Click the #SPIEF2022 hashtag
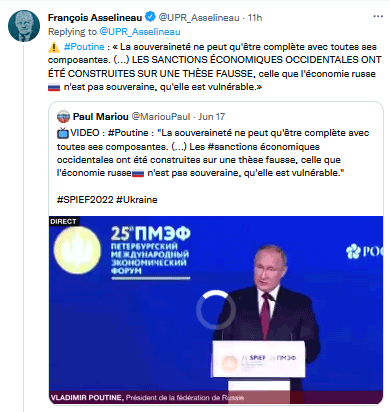The width and height of the screenshot is (390, 412). pyautogui.click(x=85, y=200)
